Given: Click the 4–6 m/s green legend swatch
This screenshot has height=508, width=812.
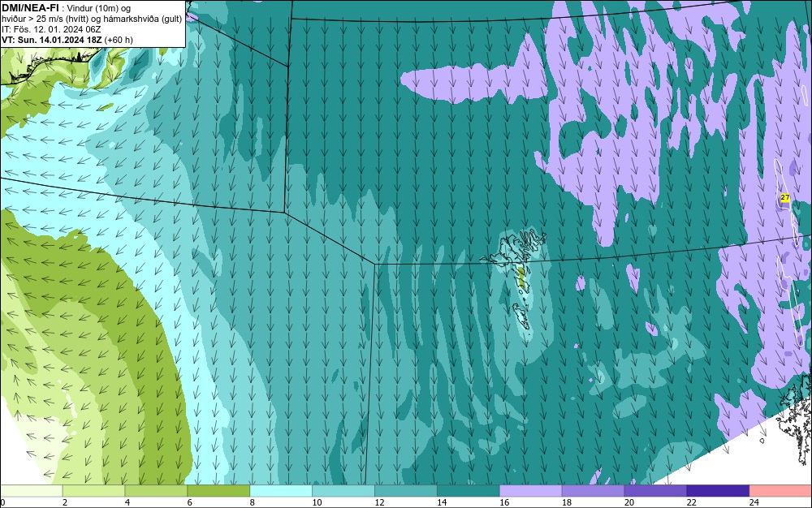Looking at the screenshot, I should [x=156, y=491].
